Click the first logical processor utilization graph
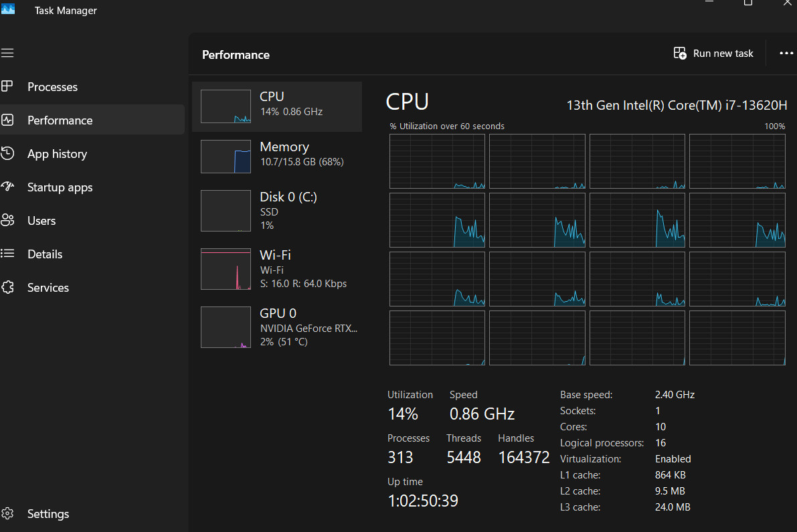 pos(437,161)
